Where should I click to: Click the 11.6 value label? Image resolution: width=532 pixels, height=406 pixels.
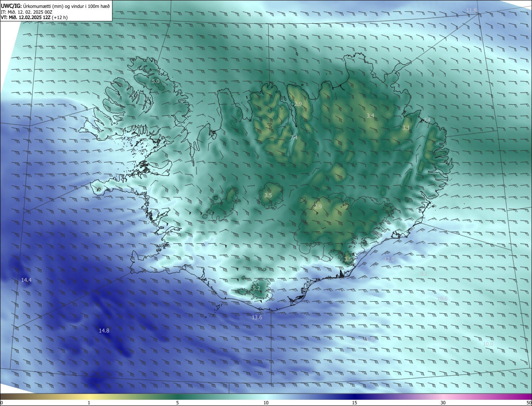point(369,339)
